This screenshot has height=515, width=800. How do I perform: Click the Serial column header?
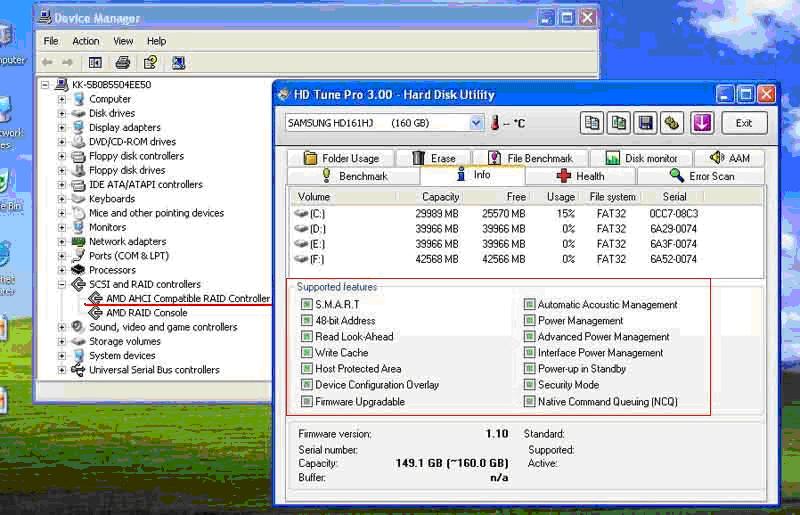pos(673,197)
